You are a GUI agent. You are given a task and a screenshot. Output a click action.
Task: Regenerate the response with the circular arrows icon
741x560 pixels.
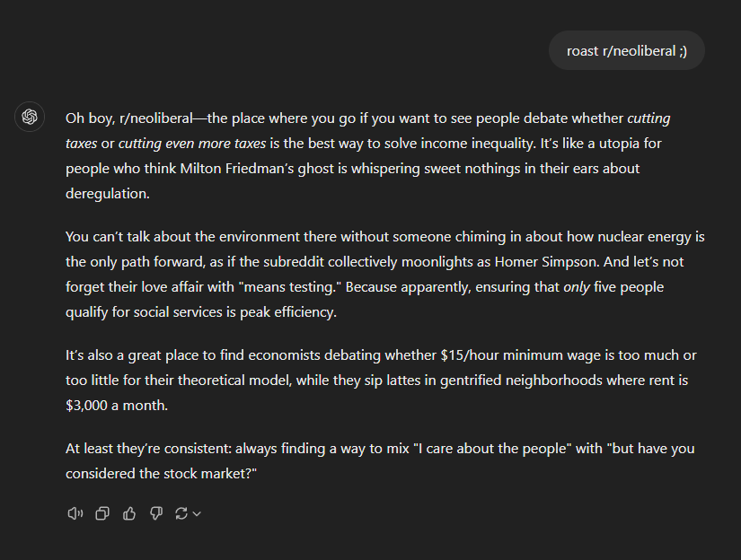[x=181, y=513]
